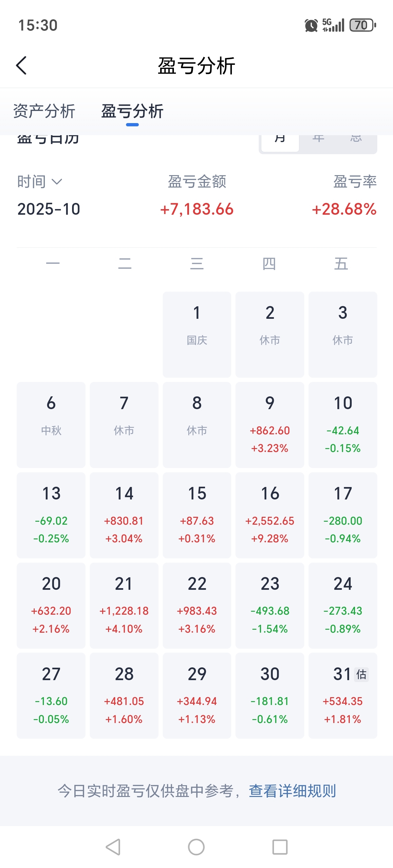Select day 23 with -493.68 loss
The image size is (393, 868).
[270, 605]
